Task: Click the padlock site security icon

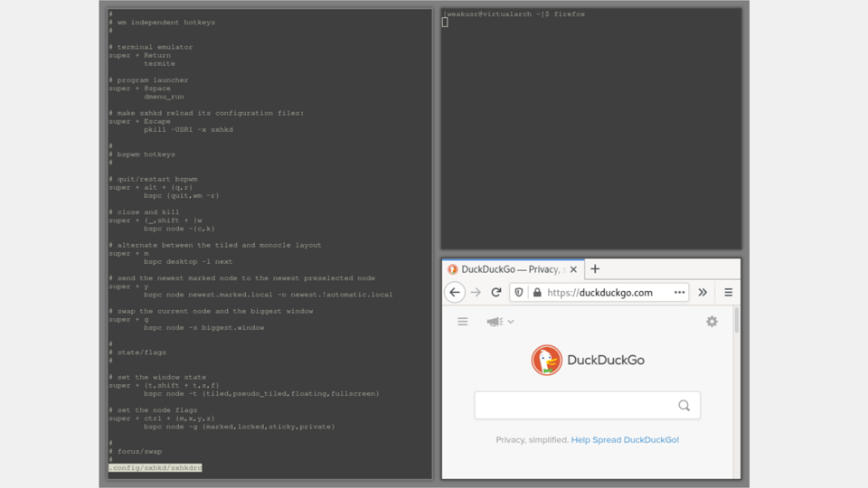Action: pyautogui.click(x=537, y=293)
